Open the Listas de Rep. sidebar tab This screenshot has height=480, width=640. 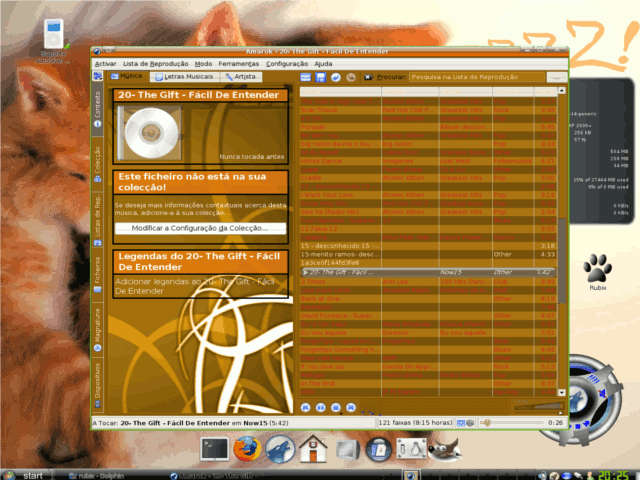tap(98, 220)
